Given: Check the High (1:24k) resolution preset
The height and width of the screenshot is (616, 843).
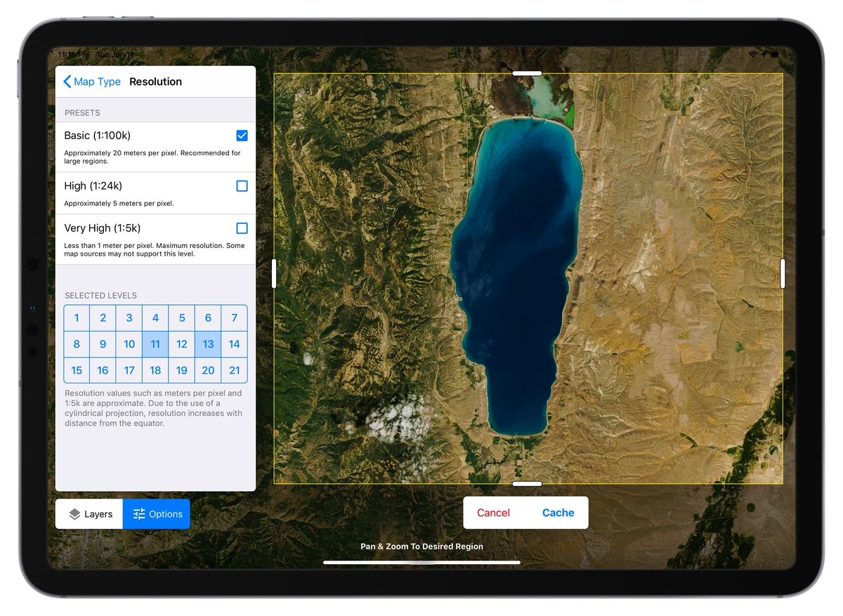Looking at the screenshot, I should (x=242, y=185).
